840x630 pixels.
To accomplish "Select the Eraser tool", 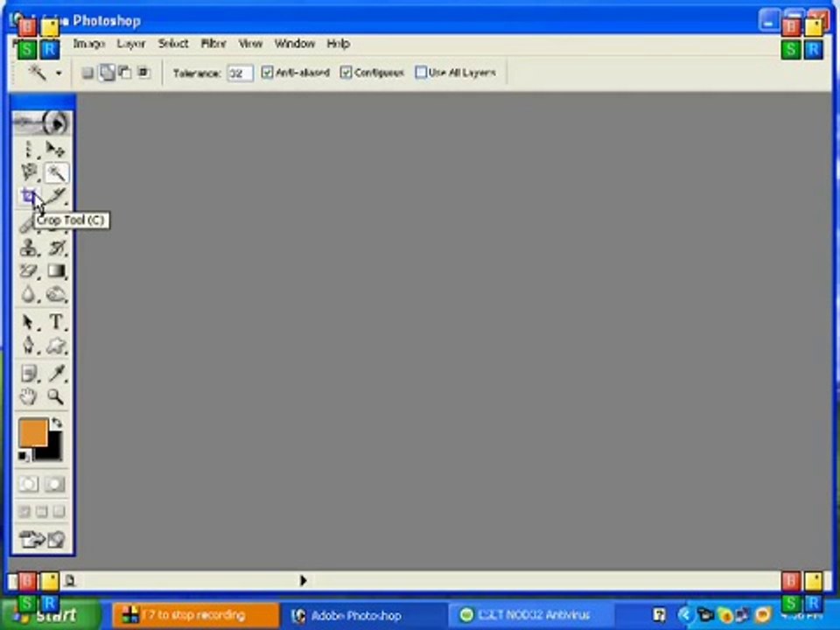I will pyautogui.click(x=29, y=271).
